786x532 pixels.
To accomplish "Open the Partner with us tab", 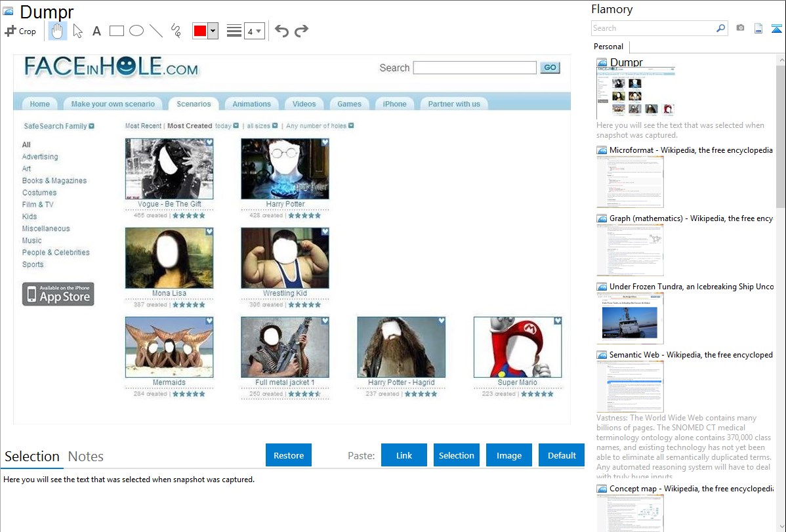I will point(454,104).
